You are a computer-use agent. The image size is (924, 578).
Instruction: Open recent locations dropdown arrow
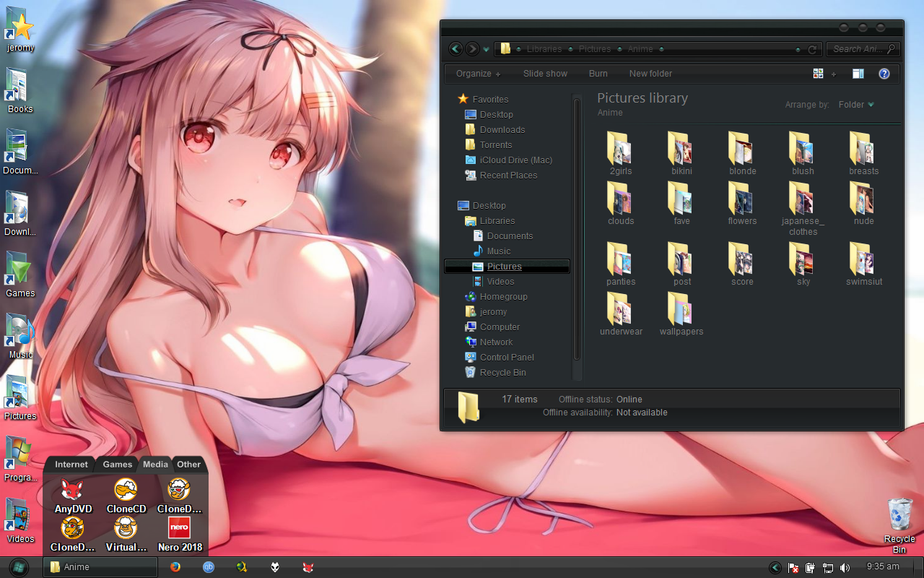click(x=486, y=50)
